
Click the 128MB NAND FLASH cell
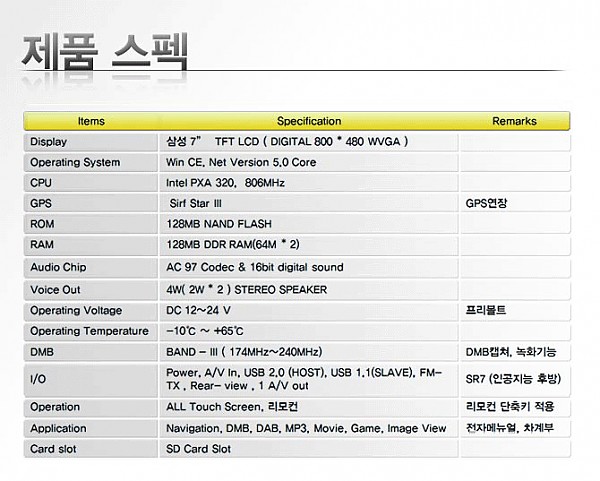[308, 224]
